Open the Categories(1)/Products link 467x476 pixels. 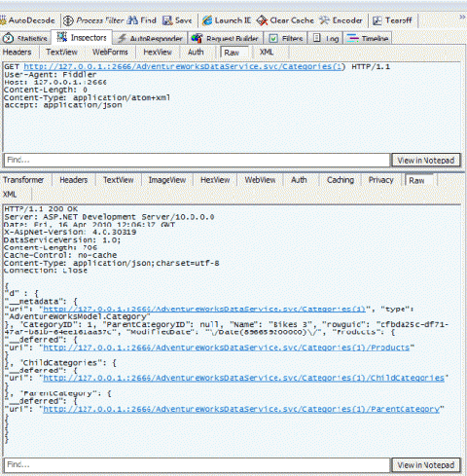click(227, 348)
